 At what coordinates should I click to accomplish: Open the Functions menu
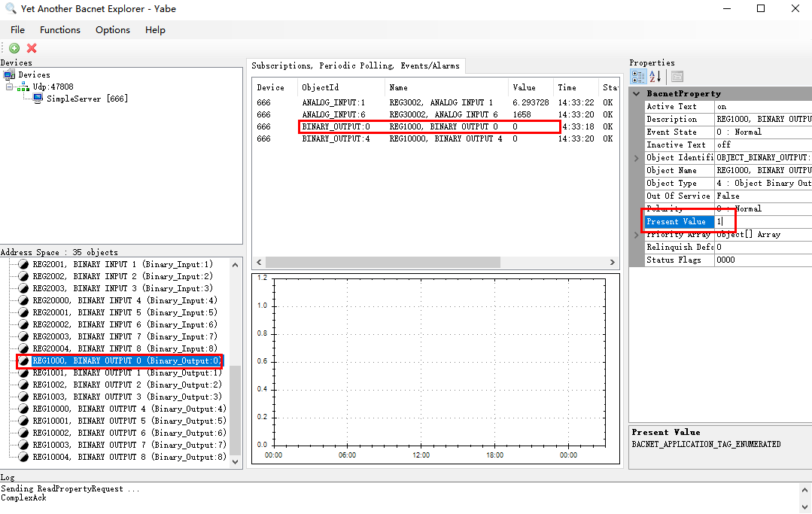click(60, 30)
